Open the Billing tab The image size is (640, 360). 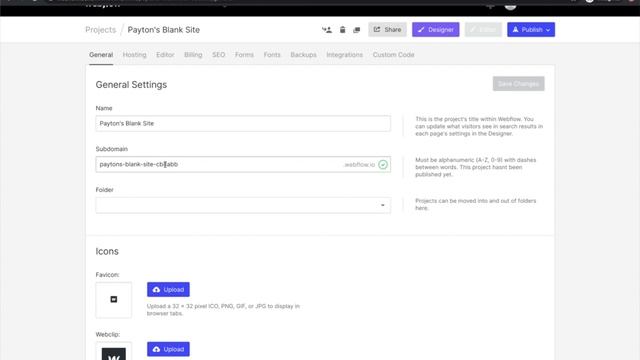point(193,55)
